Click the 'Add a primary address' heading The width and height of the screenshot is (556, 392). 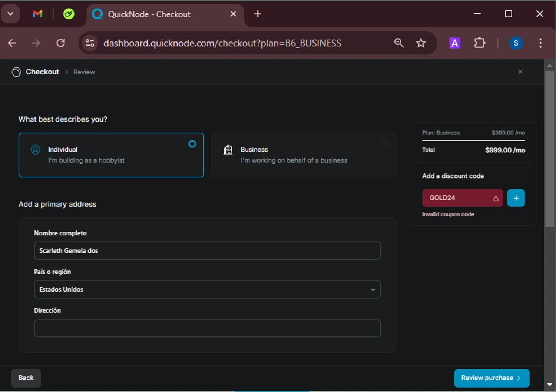(57, 204)
